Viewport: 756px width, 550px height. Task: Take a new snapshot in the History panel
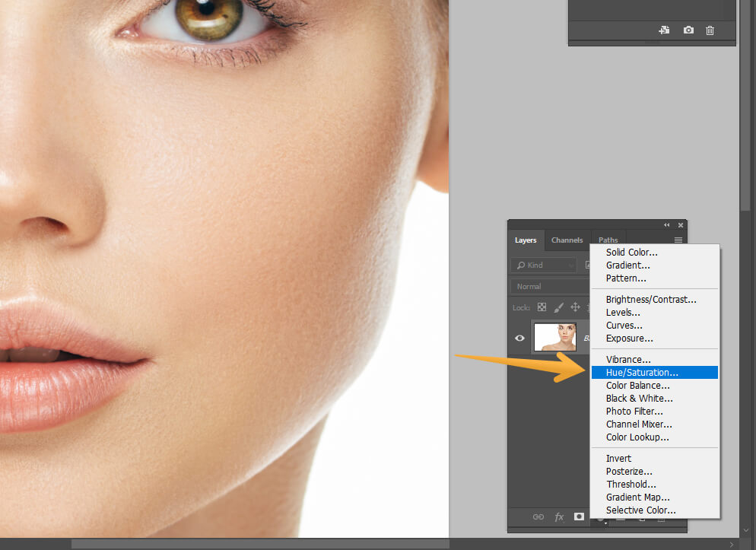[x=688, y=30]
